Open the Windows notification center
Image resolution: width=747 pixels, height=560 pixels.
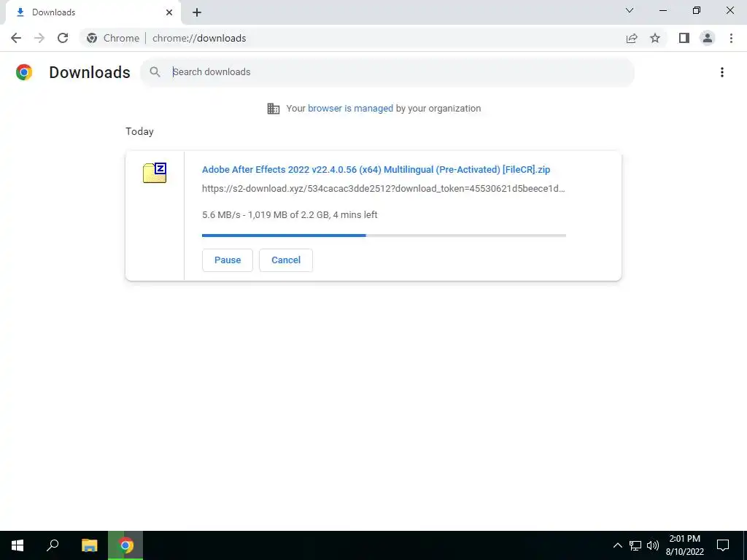[723, 545]
